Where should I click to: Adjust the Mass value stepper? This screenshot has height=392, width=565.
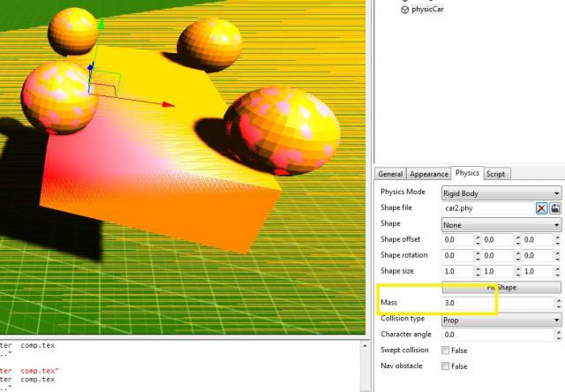point(557,303)
